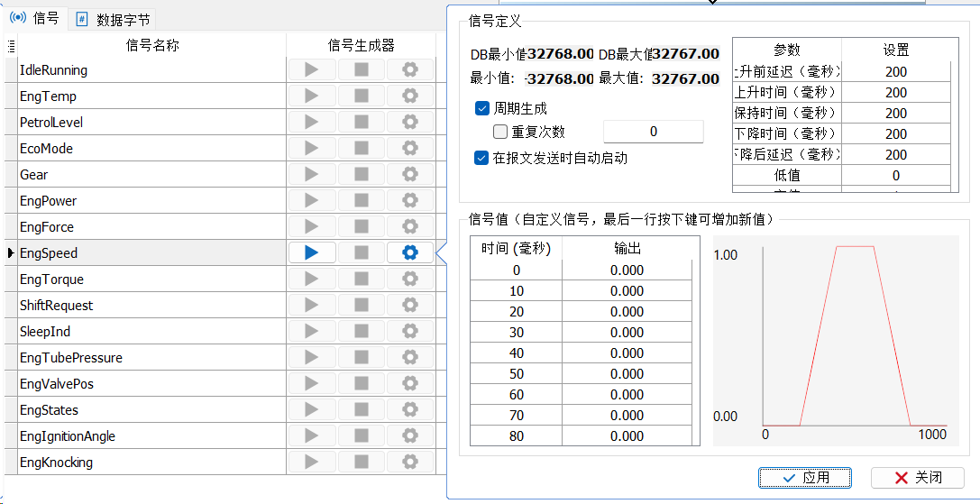Switch to the 信号 tab
Image resolution: width=980 pixels, height=504 pixels.
click(35, 18)
